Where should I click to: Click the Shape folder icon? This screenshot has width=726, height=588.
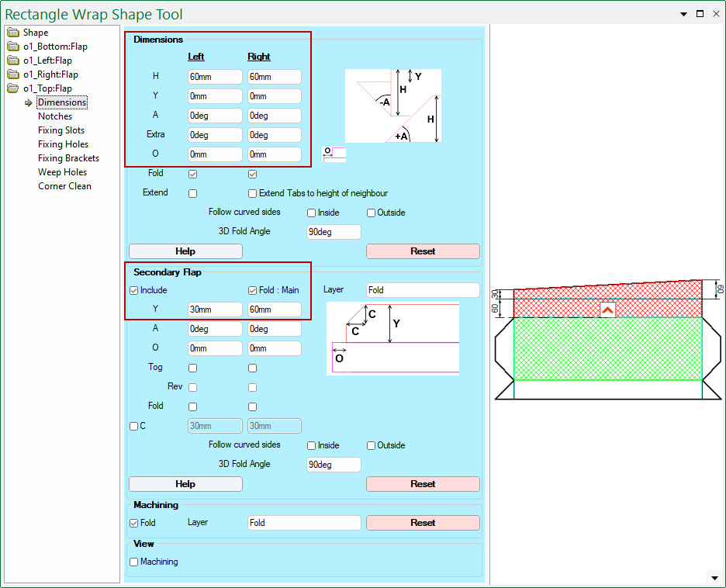tap(13, 33)
